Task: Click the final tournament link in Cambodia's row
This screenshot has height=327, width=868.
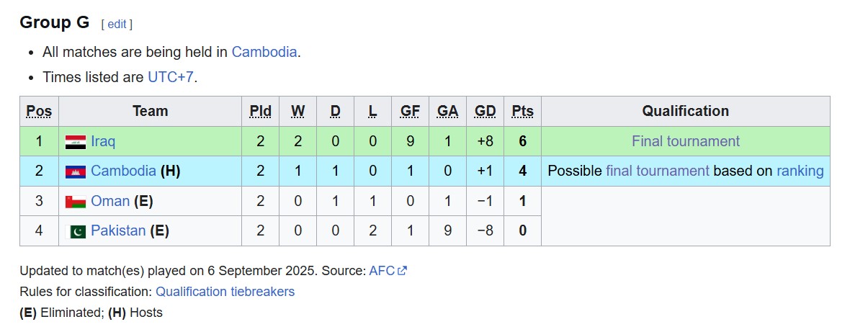Action: point(658,171)
